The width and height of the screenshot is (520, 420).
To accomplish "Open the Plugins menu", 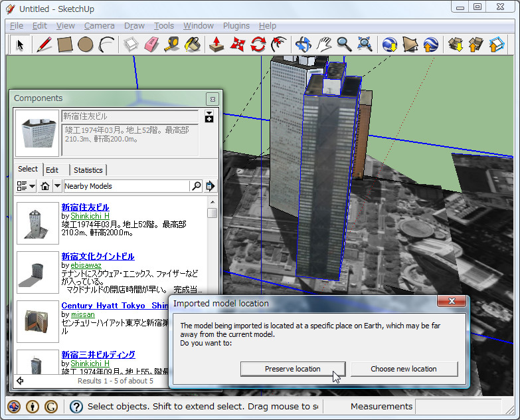I will click(236, 26).
